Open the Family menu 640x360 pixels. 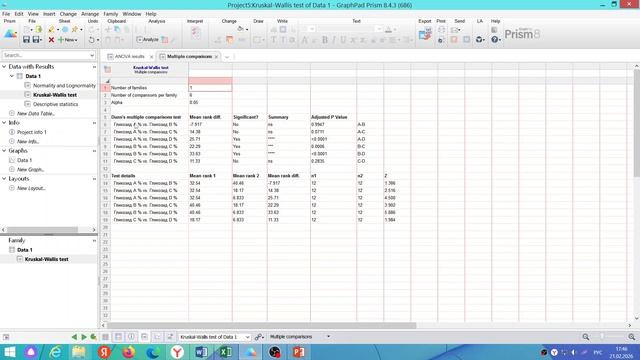(111, 14)
